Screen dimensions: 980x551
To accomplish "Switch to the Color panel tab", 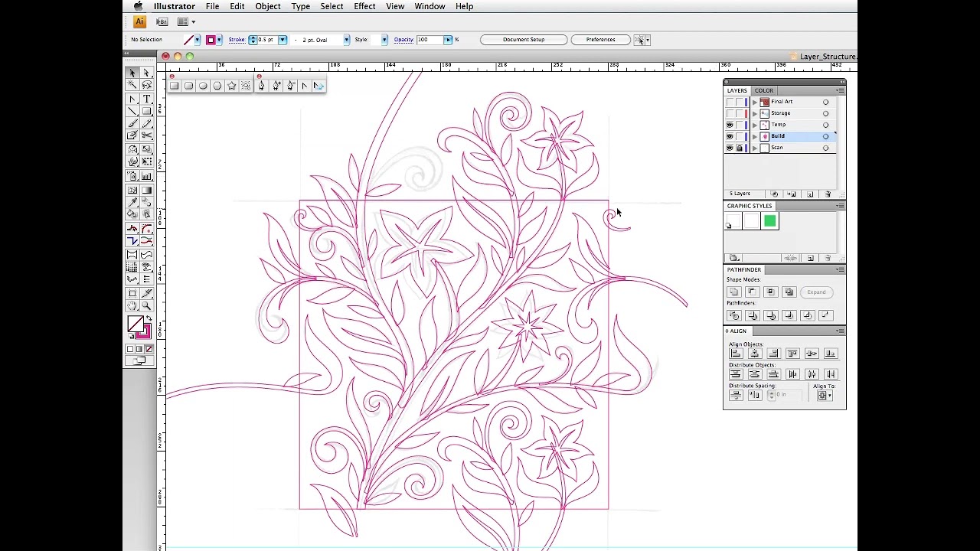I will click(764, 90).
